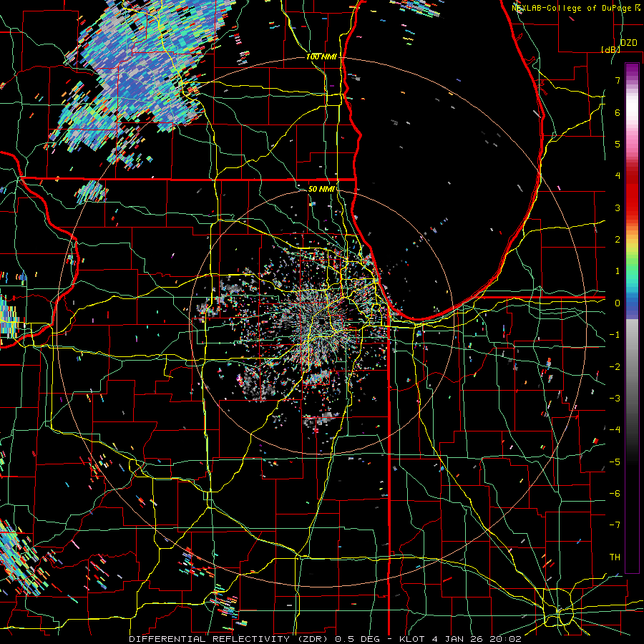Click the scale value "1"
Viewport: 644px width, 644px height.
618,271
